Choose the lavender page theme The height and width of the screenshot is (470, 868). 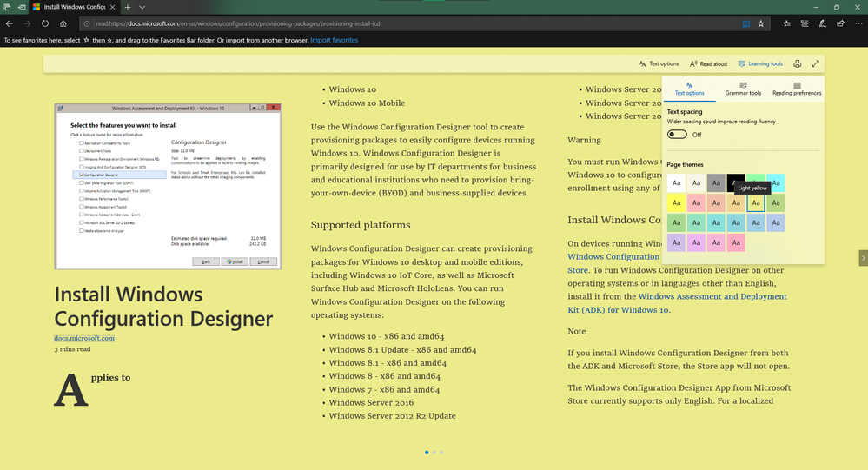tap(676, 242)
